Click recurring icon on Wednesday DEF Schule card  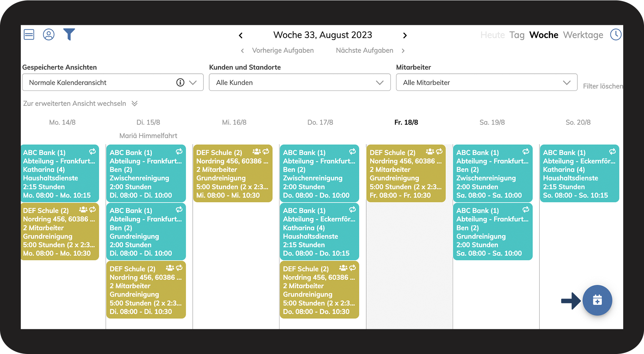266,151
